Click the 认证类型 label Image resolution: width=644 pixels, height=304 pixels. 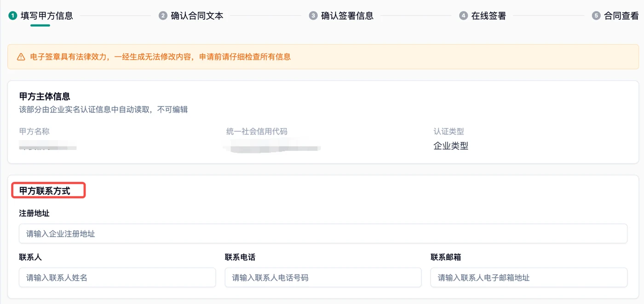(449, 132)
